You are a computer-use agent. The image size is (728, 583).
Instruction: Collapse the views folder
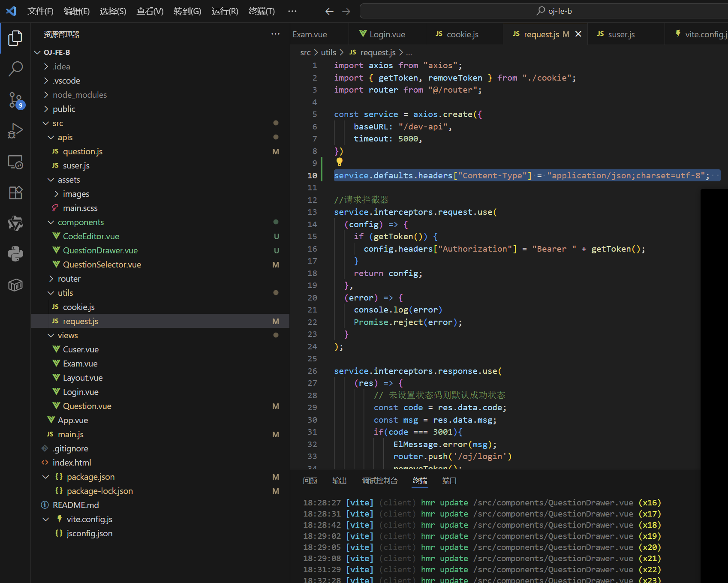coord(160,335)
